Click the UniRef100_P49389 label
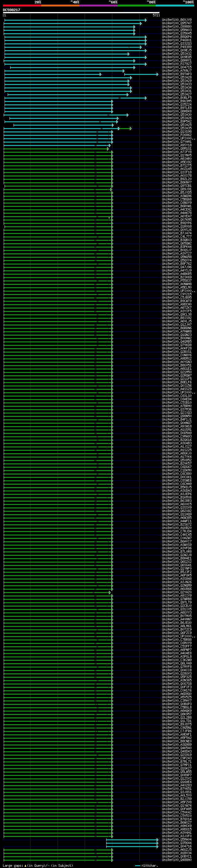 [177, 47]
